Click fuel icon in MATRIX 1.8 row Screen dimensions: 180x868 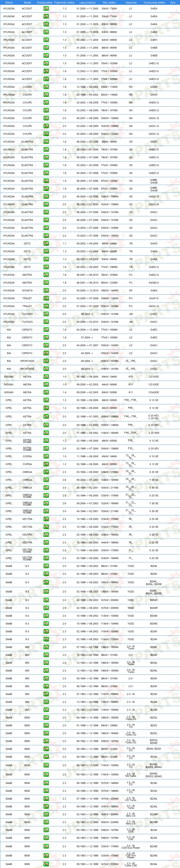pos(46,283)
